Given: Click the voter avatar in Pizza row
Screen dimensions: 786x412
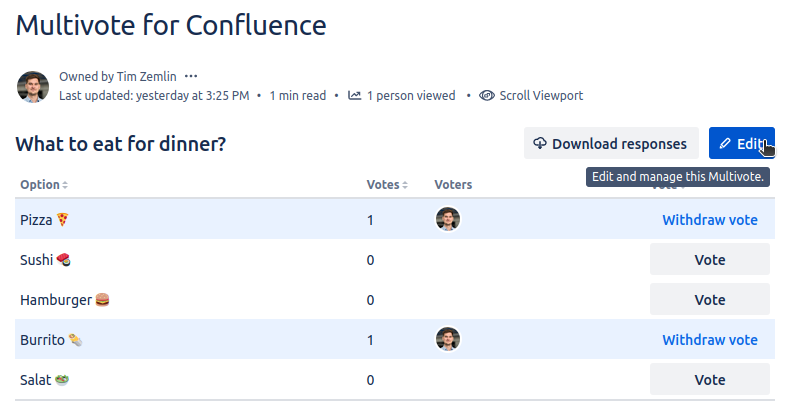Looking at the screenshot, I should pyautogui.click(x=448, y=219).
